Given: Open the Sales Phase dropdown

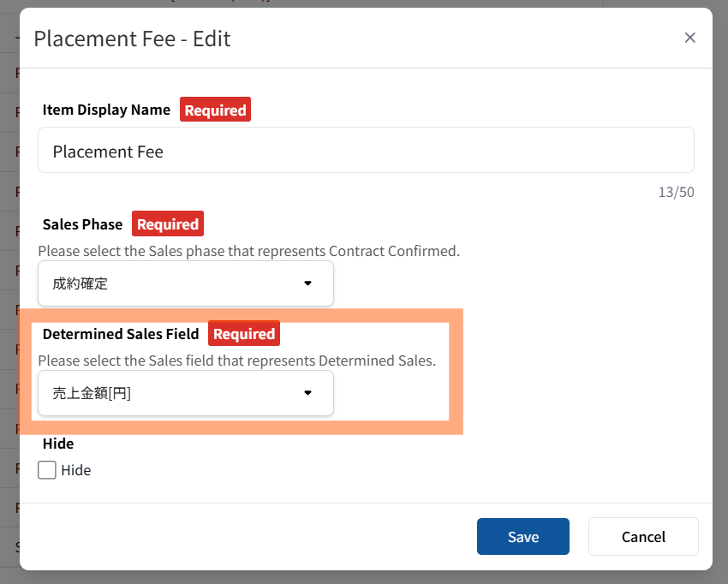Looking at the screenshot, I should click(x=185, y=283).
